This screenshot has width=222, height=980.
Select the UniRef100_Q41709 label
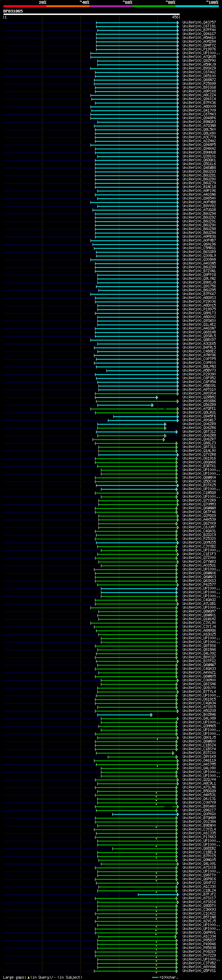pos(199,110)
